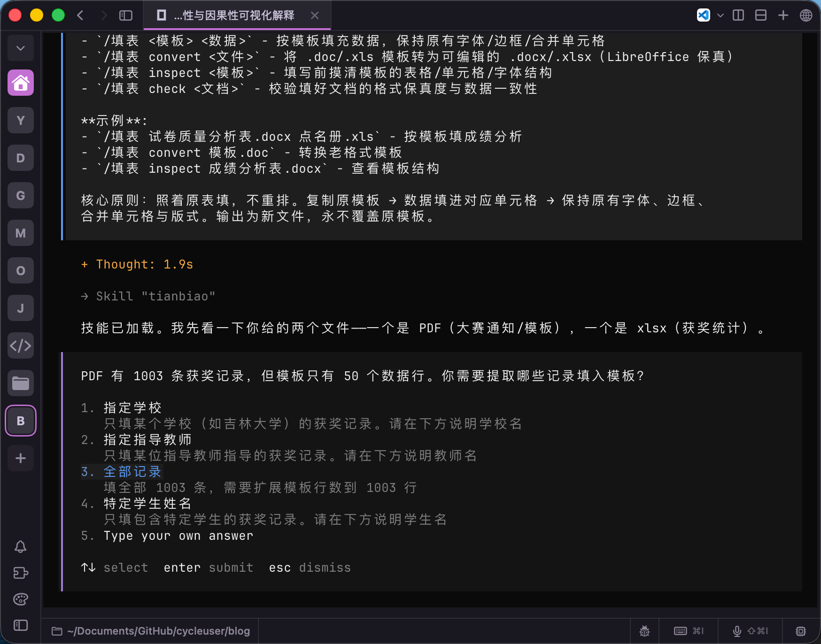Viewport: 821px width, 644px height.
Task: Open the folder workspace icon in sidebar
Action: tap(21, 383)
